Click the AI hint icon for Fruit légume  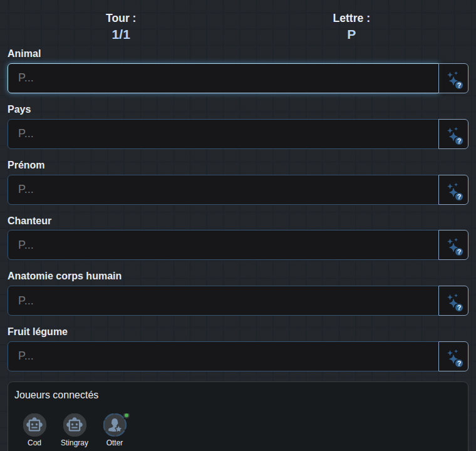coord(453,356)
